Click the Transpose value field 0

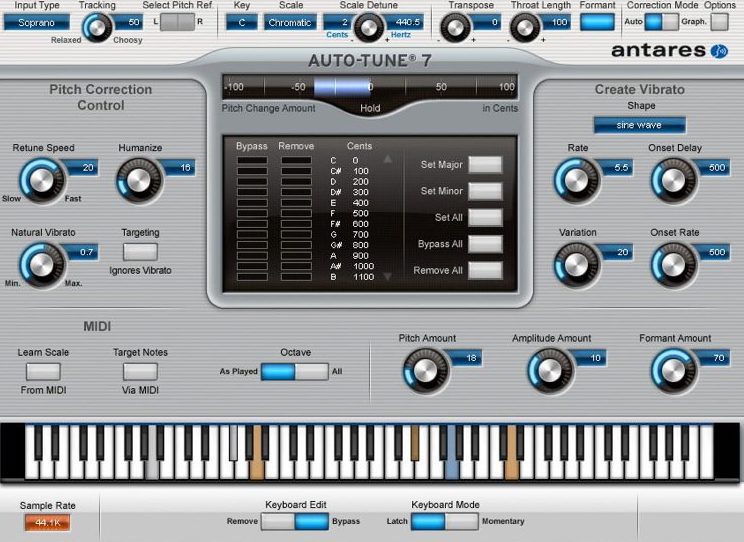[x=485, y=22]
